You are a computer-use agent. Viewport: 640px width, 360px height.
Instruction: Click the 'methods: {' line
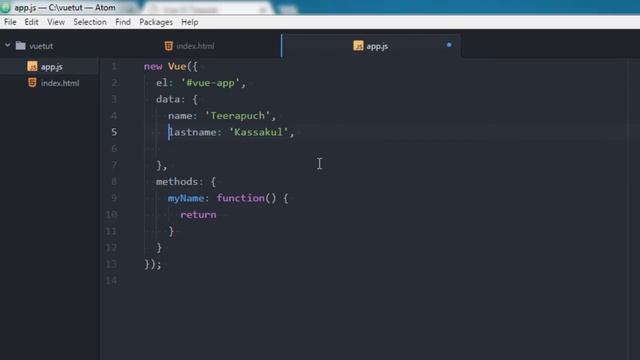(186, 182)
